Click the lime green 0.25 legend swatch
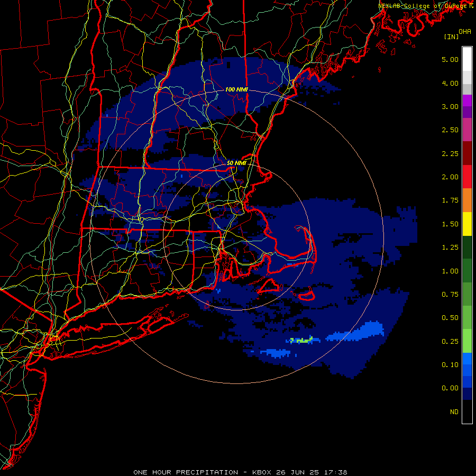This screenshot has width=476, height=476. 467,341
